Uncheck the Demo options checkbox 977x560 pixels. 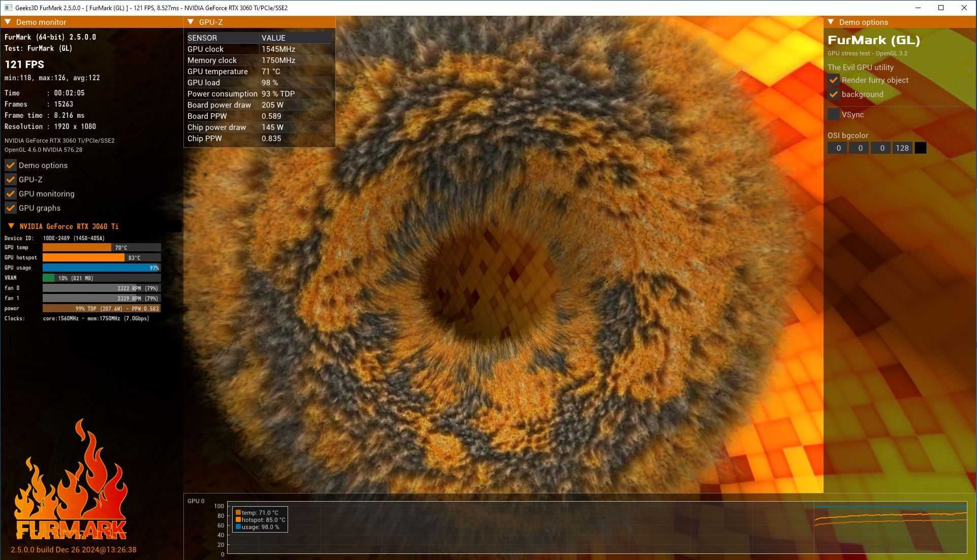point(10,165)
